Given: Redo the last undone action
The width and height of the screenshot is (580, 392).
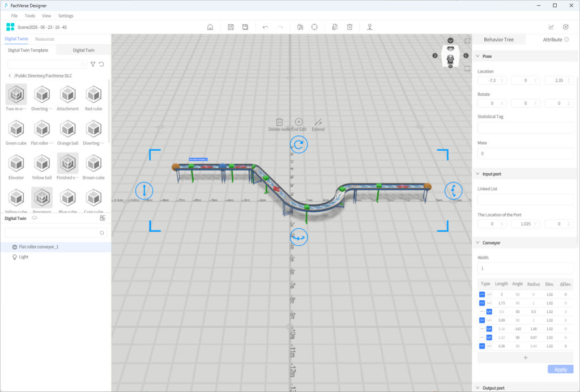Looking at the screenshot, I should coord(280,27).
